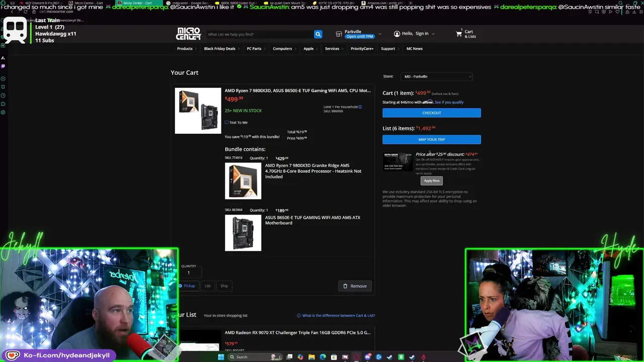This screenshot has height=362, width=644.
Task: Open the PriorityCare+ menu item
Action: [x=362, y=49]
